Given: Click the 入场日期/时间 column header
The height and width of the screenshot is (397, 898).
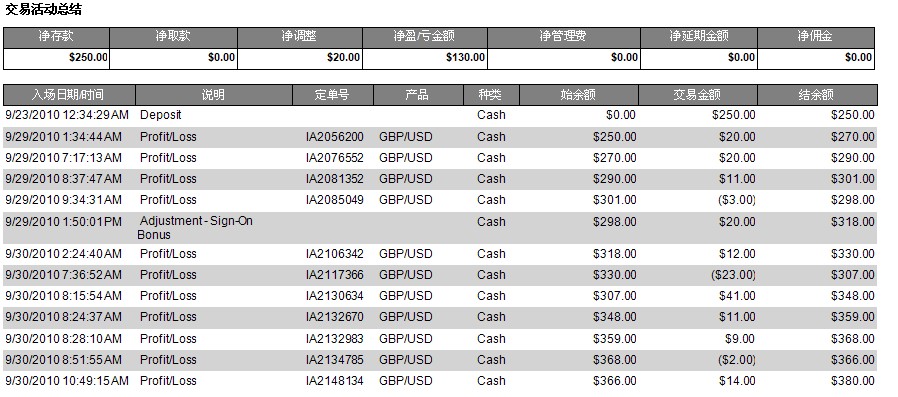Looking at the screenshot, I should pos(69,95).
